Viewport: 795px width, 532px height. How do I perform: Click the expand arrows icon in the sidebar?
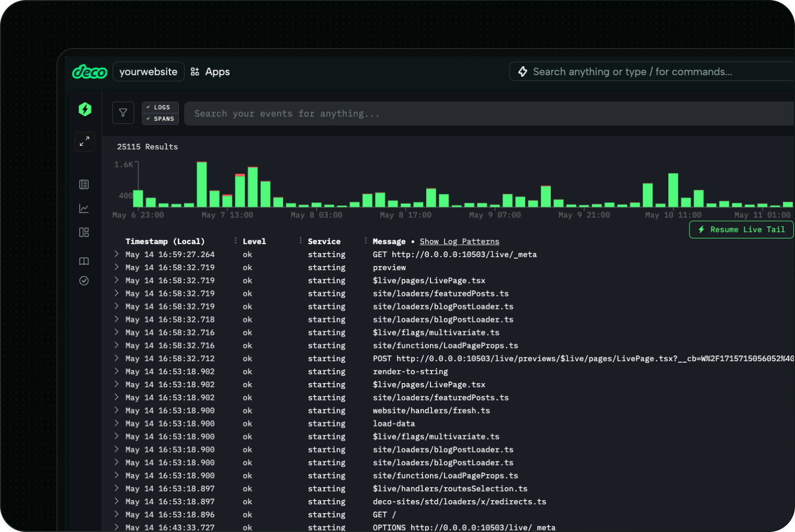(x=84, y=141)
